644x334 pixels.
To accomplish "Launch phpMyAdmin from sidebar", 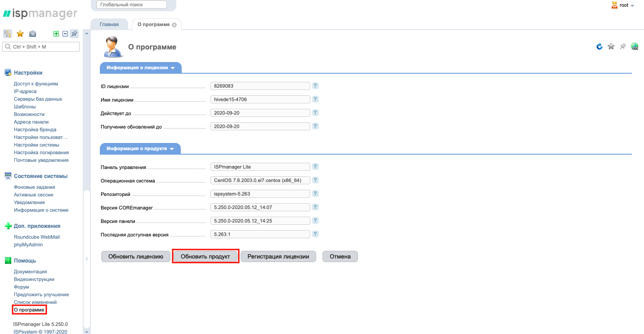I will 28,245.
